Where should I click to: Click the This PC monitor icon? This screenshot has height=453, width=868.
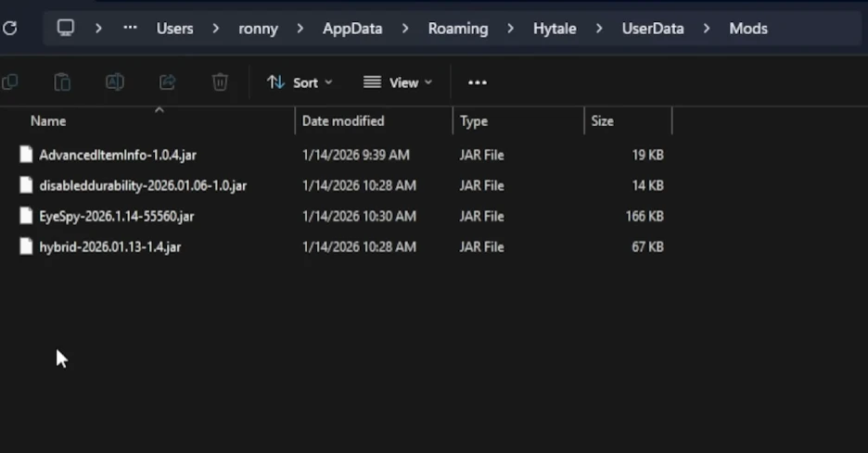(66, 28)
